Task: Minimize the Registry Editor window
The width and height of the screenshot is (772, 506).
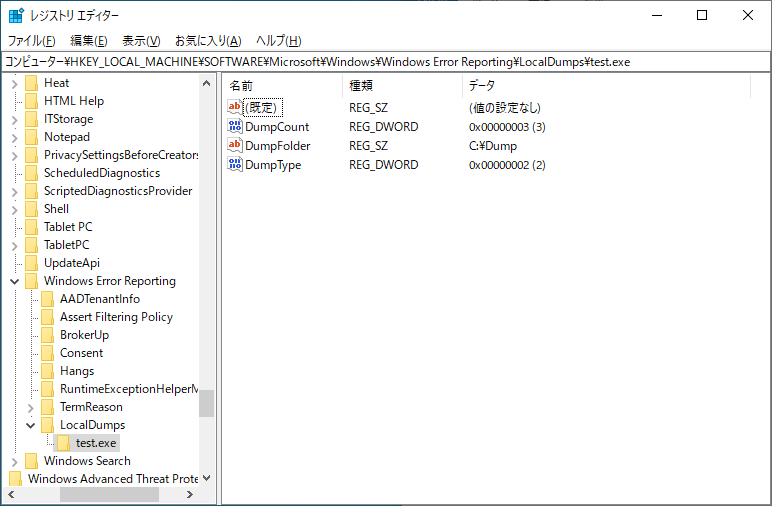Action: click(657, 15)
